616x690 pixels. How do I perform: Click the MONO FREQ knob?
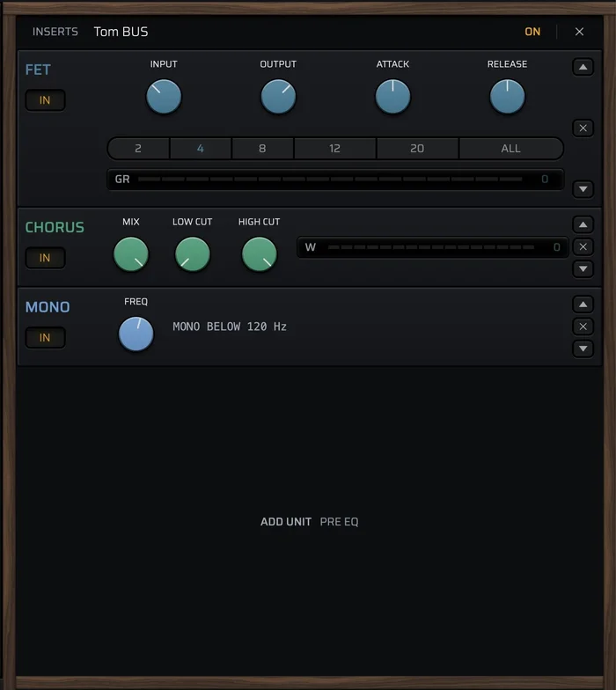coord(136,334)
